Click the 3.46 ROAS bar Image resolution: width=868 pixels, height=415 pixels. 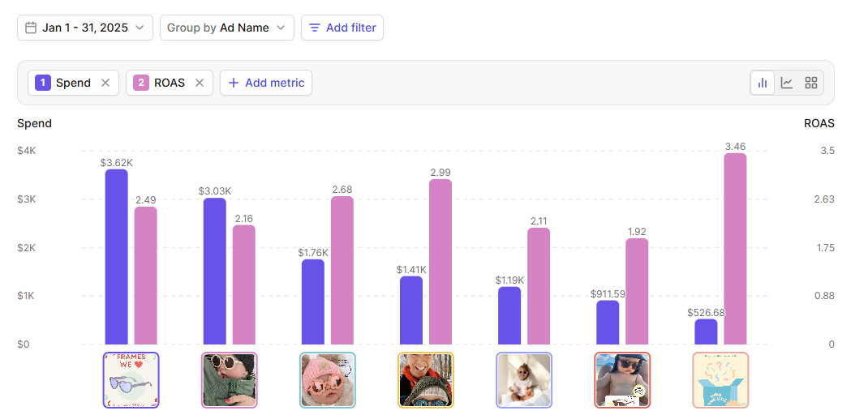(735, 249)
